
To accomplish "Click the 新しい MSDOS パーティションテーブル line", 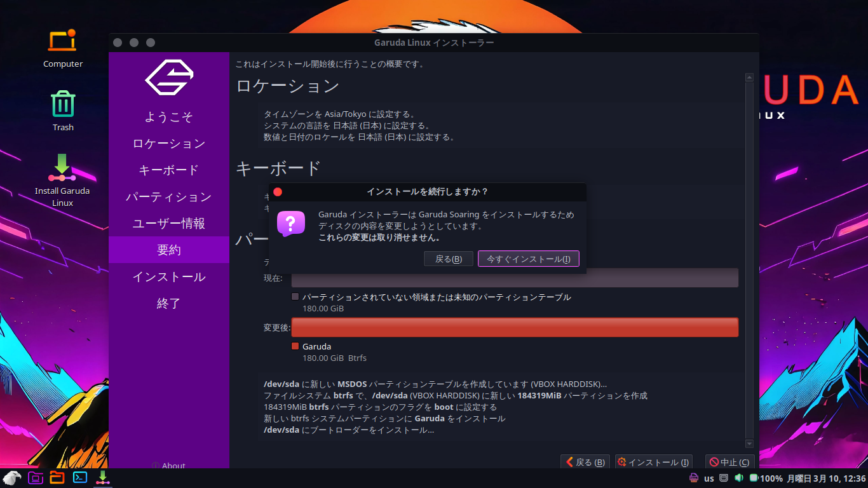I will coord(435,384).
